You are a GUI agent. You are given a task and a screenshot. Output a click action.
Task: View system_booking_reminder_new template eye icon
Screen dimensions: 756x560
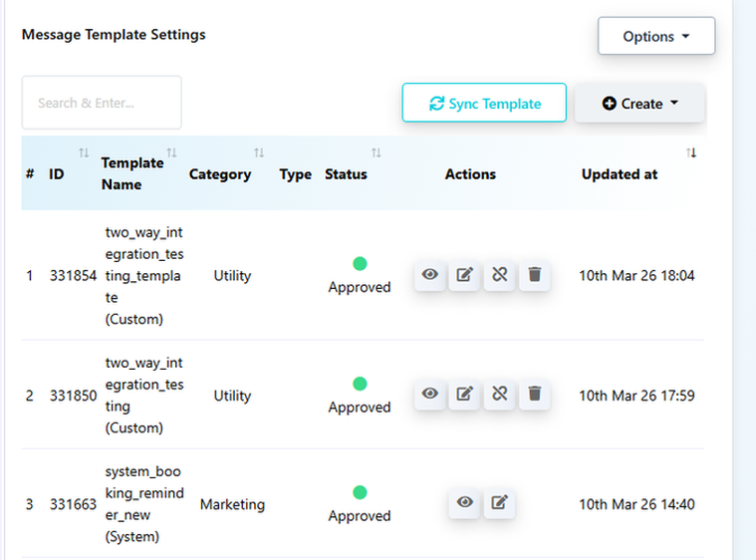(x=465, y=503)
